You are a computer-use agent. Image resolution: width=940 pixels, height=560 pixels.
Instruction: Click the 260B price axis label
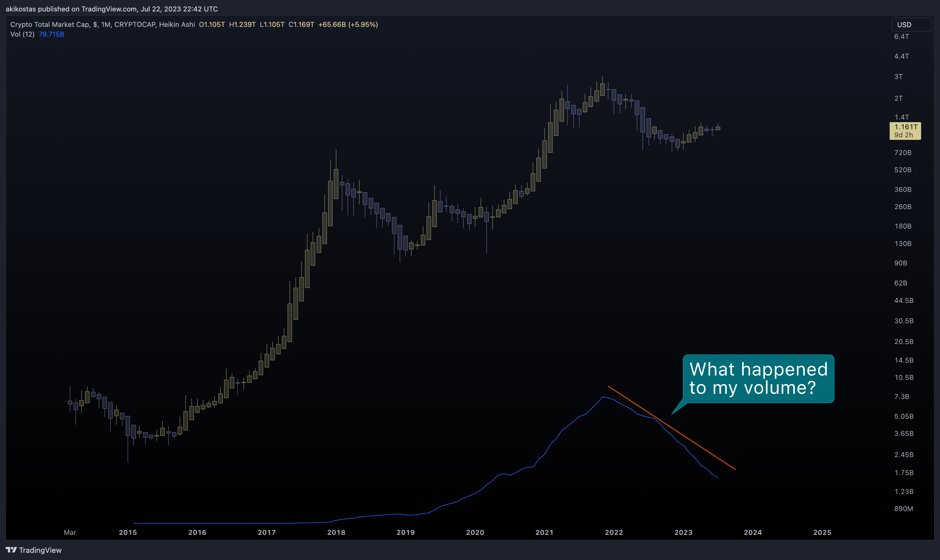pyautogui.click(x=903, y=207)
